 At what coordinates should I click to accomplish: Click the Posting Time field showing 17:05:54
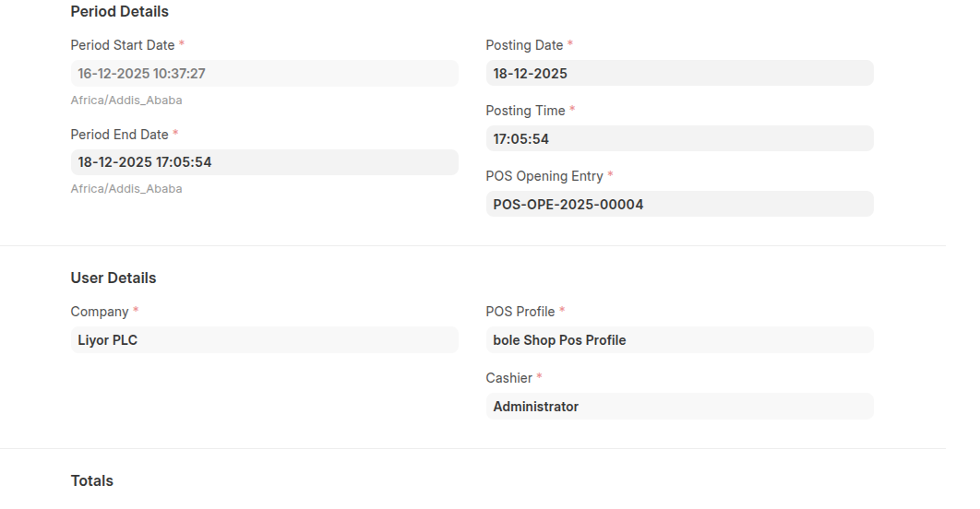click(x=679, y=139)
